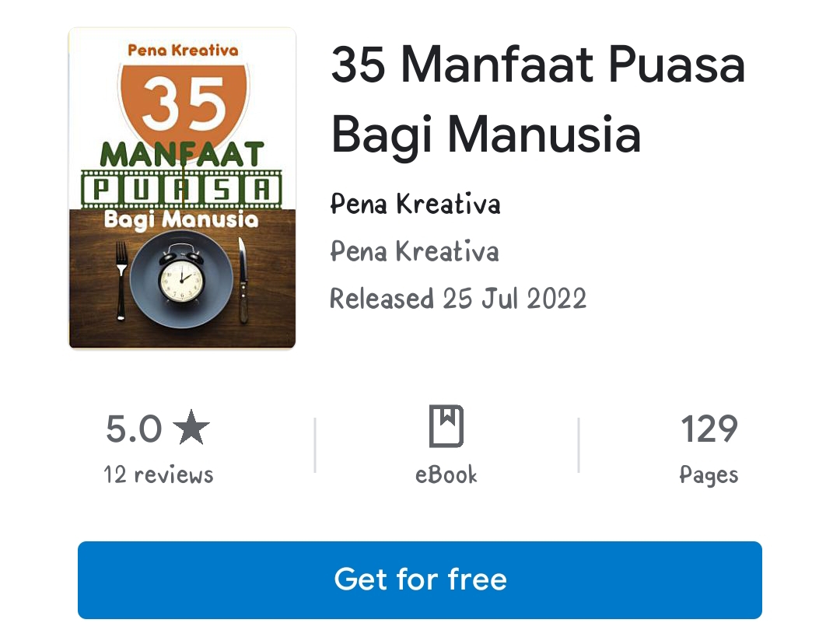
Task: Click the alarm clock on the book cover
Action: (181, 276)
